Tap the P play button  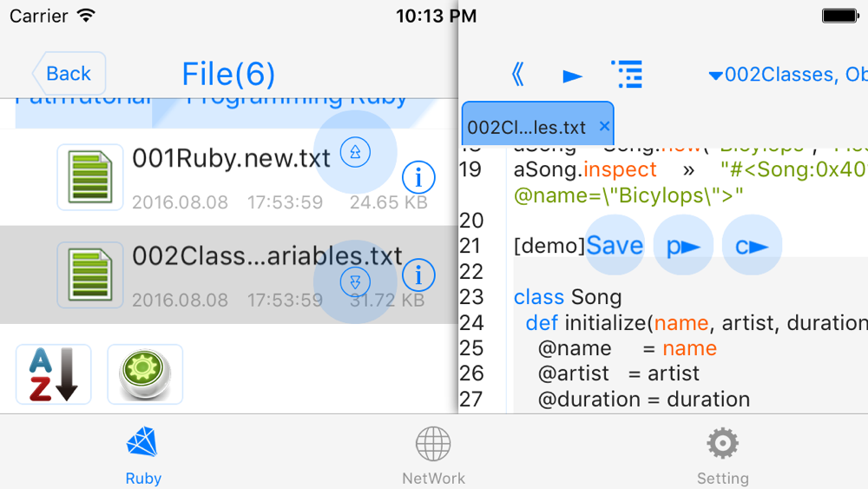683,245
